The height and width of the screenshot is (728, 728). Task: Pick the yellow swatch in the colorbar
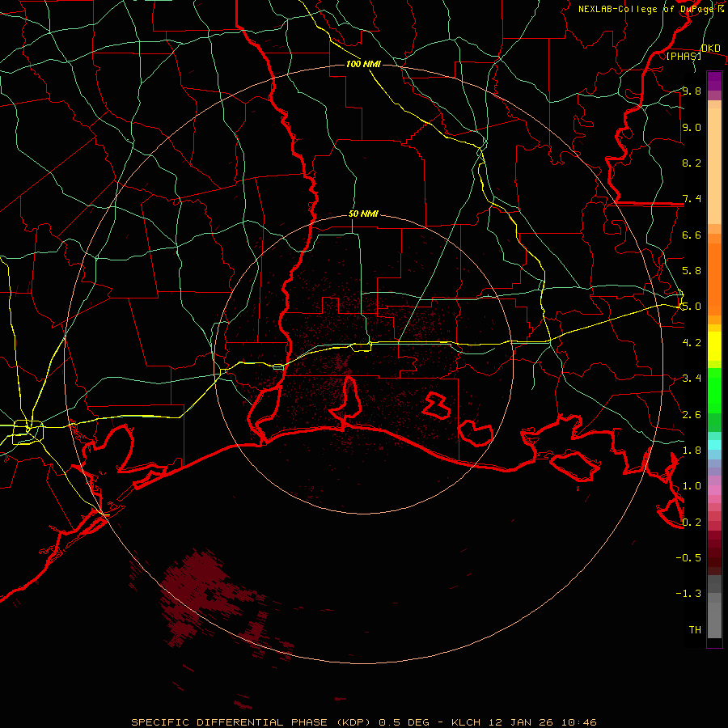click(x=714, y=346)
